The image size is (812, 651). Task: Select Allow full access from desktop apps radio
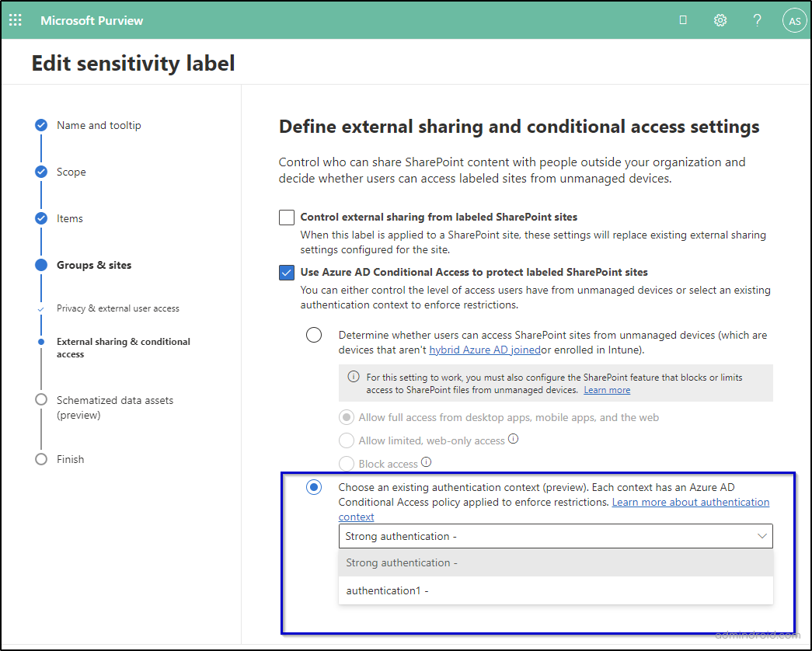click(347, 417)
